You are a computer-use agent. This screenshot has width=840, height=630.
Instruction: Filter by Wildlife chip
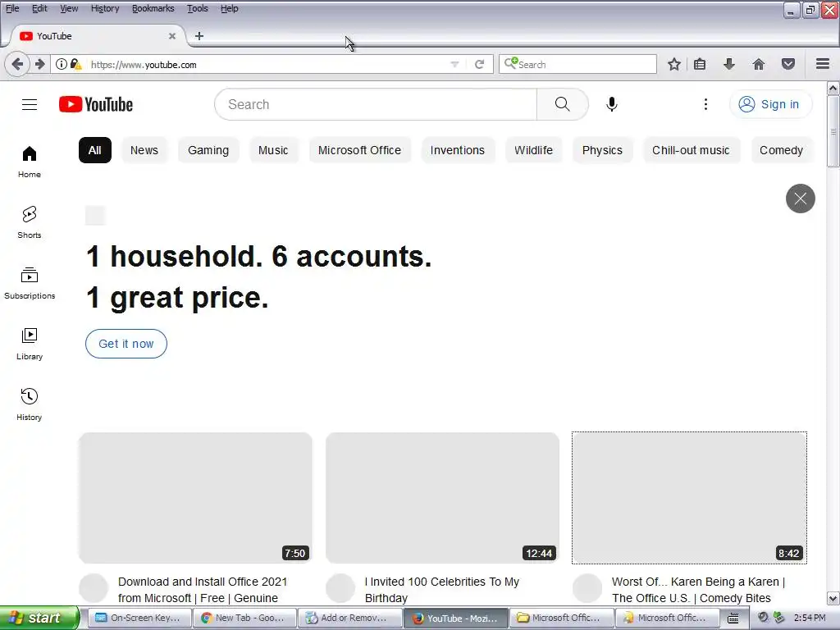[533, 151]
